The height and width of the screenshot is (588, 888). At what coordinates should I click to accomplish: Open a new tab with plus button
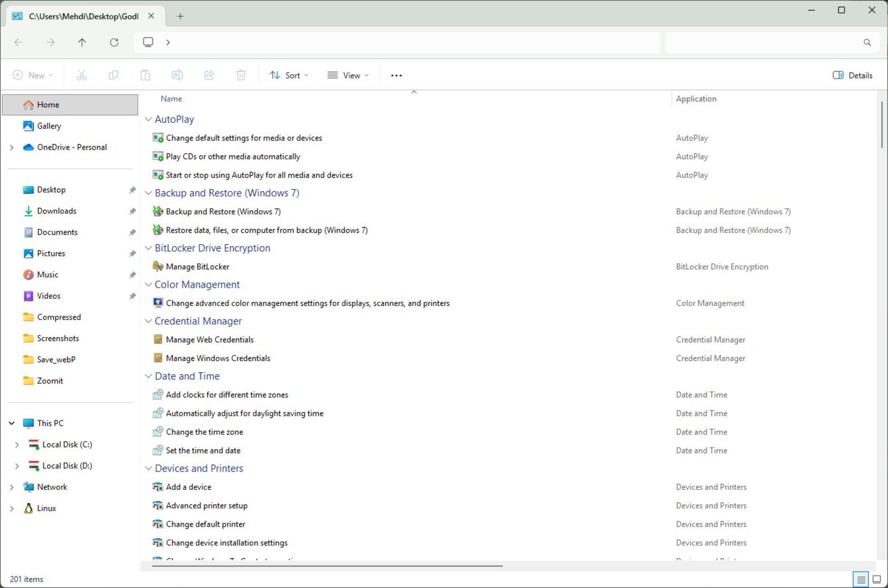[180, 17]
